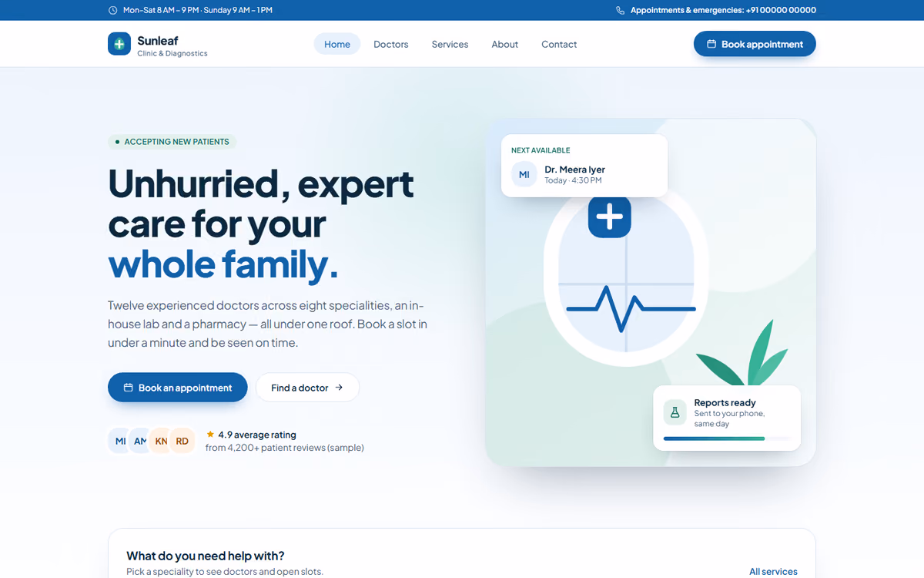Click the Reports ready progress bar
This screenshot has width=924, height=578.
[x=728, y=439]
